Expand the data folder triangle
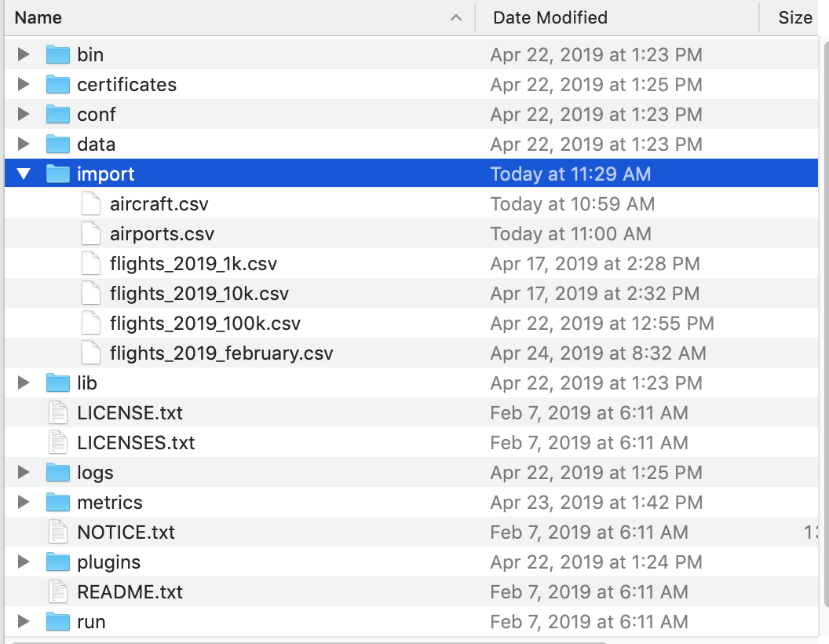829x644 pixels. (24, 145)
